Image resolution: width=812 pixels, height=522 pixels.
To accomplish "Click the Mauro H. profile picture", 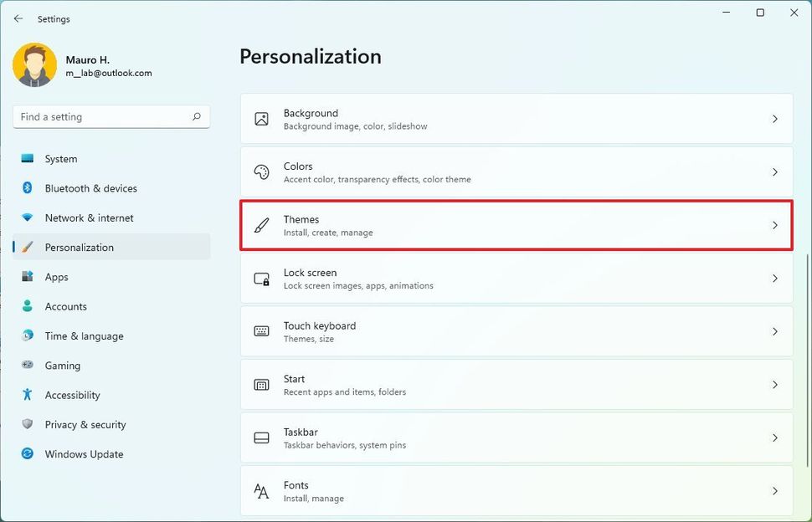I will pyautogui.click(x=33, y=65).
